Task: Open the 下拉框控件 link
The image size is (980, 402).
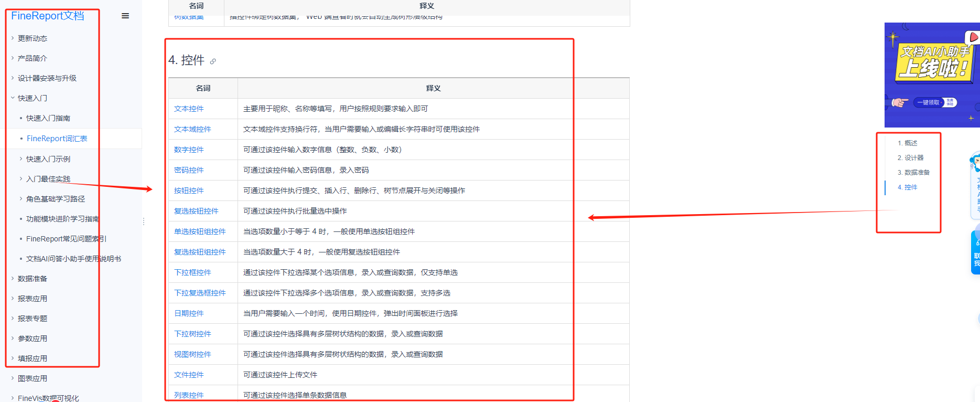Action: 192,272
